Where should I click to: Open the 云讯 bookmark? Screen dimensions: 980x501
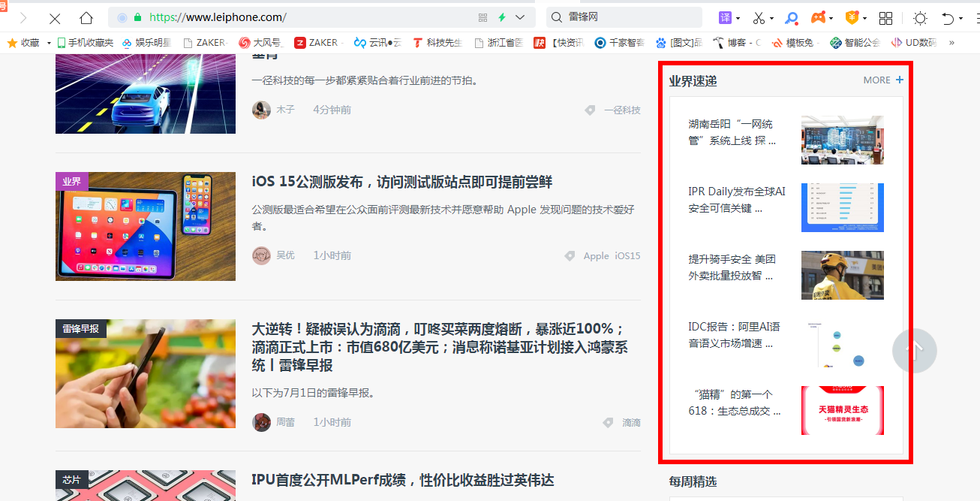(x=378, y=43)
